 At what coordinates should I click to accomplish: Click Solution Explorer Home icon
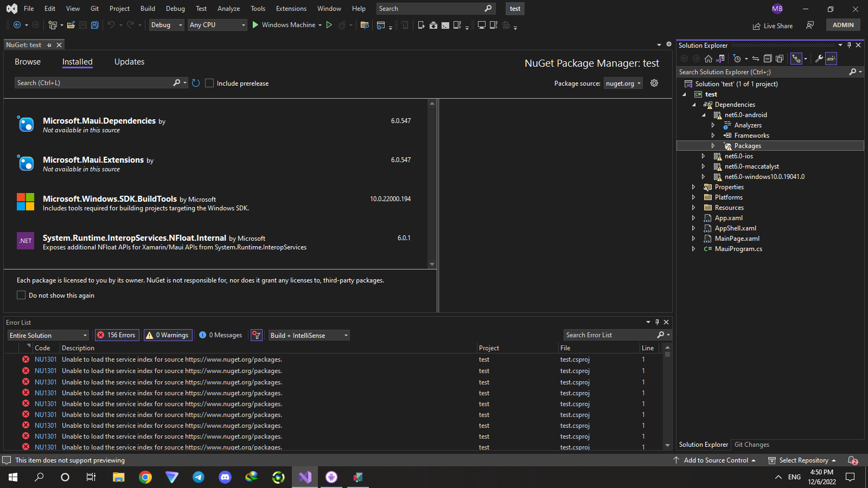coord(709,59)
